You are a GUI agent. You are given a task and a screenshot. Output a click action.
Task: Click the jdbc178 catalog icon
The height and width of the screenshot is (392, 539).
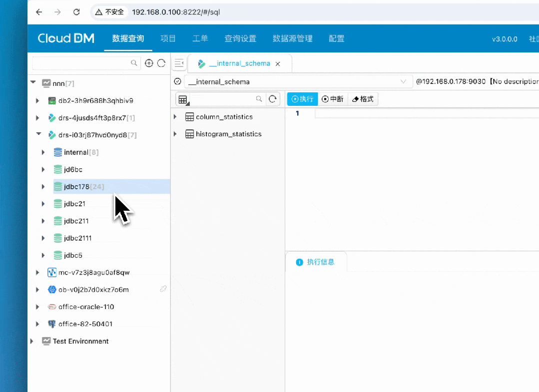coord(58,187)
